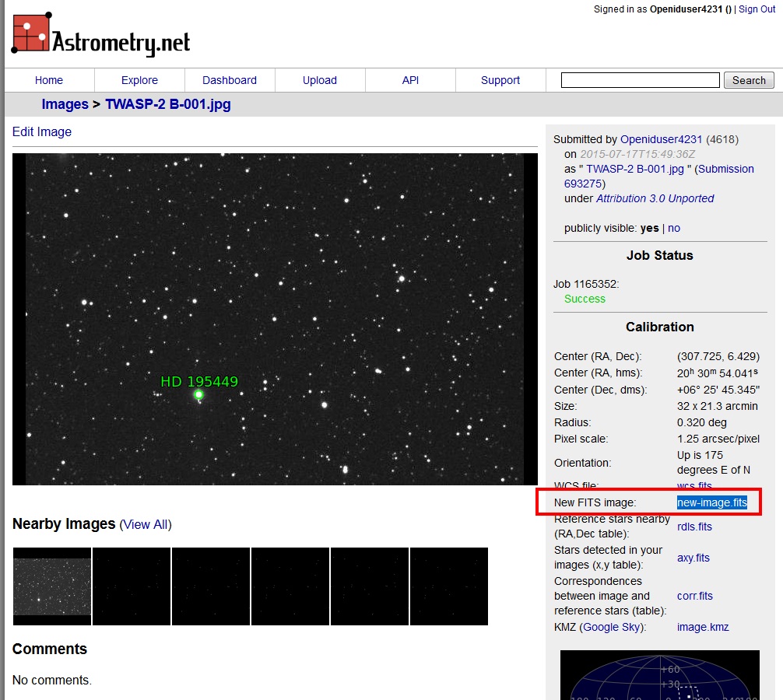Click View All nearby images
Image resolution: width=783 pixels, height=700 pixels.
click(146, 524)
